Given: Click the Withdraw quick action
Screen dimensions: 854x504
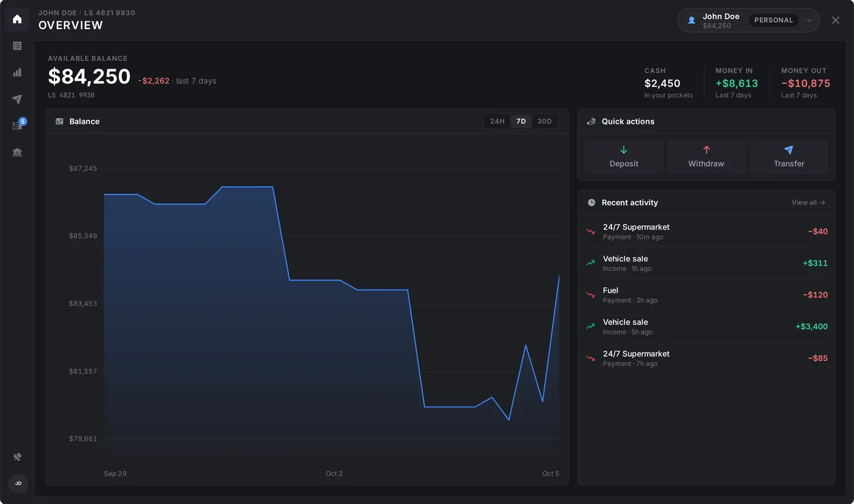Looking at the screenshot, I should tap(706, 157).
